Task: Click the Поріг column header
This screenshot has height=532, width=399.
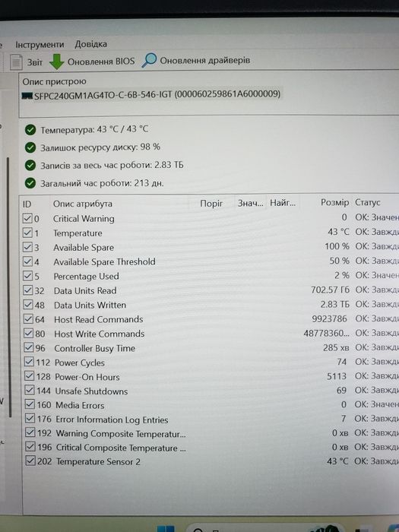Action: pos(211,203)
